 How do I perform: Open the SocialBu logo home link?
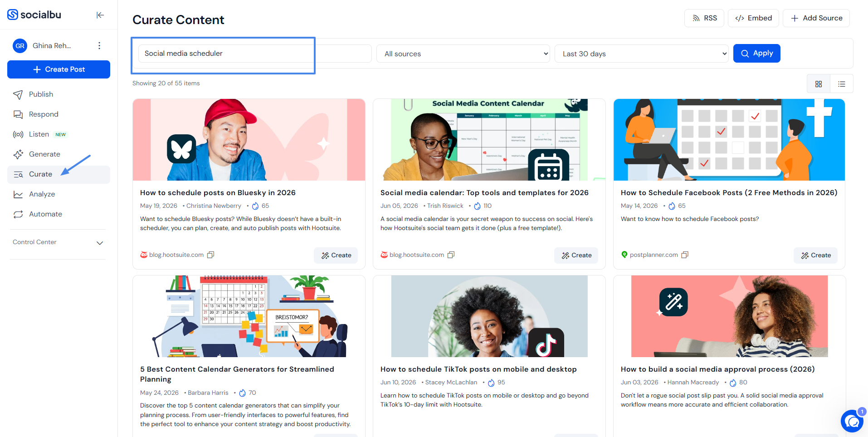[34, 15]
